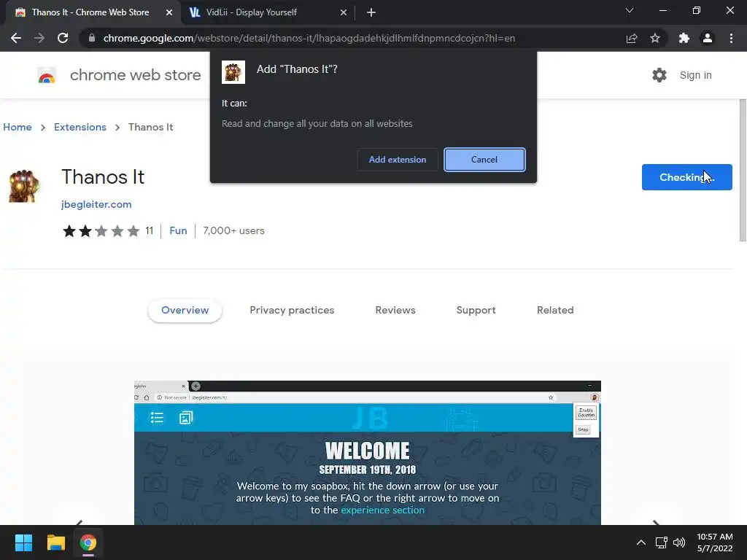This screenshot has width=747, height=560.
Task: Go to the Home breadcrumb
Action: click(18, 127)
